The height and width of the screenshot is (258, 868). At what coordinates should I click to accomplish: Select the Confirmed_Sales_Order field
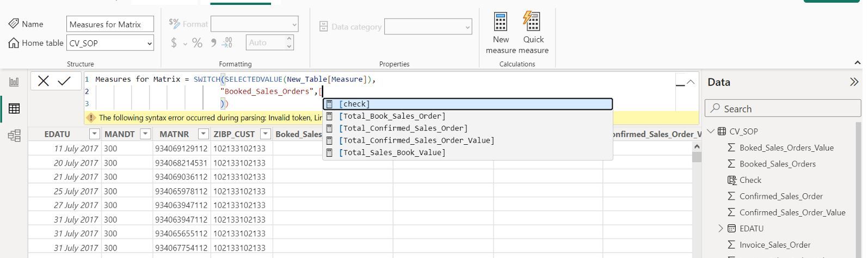pos(781,196)
